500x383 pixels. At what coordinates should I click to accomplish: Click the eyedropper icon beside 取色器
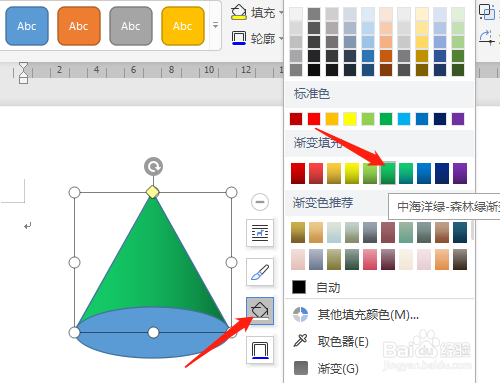click(300, 341)
